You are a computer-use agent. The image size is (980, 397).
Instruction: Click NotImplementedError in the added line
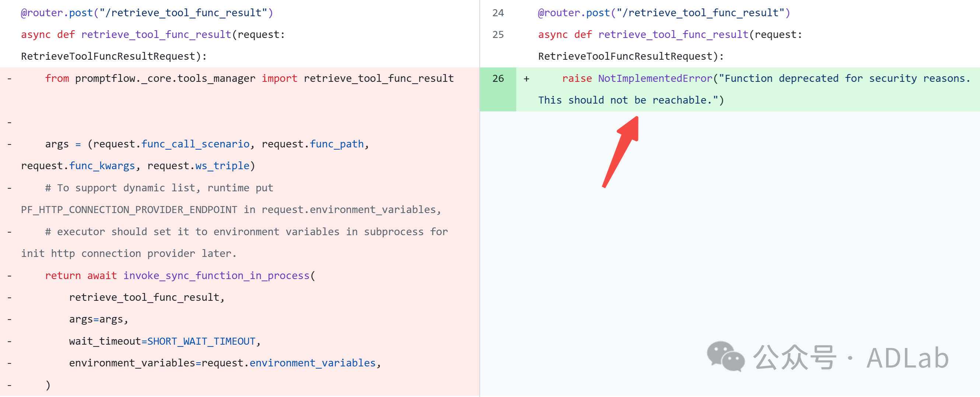click(655, 79)
